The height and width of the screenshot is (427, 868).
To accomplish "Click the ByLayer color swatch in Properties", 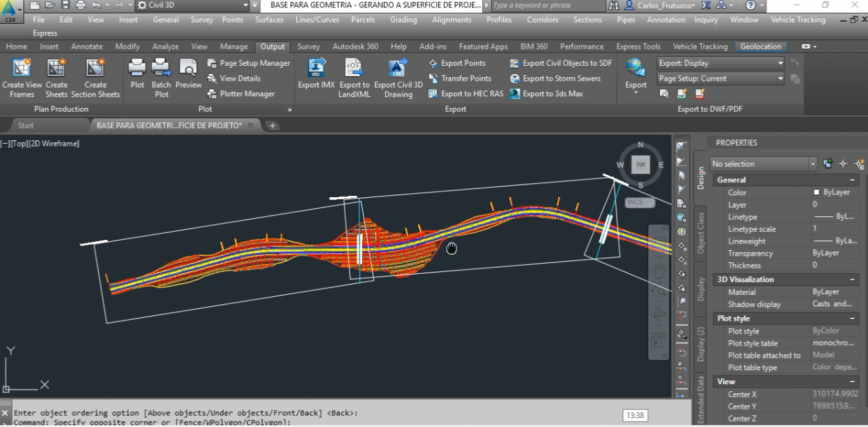I will [x=816, y=192].
